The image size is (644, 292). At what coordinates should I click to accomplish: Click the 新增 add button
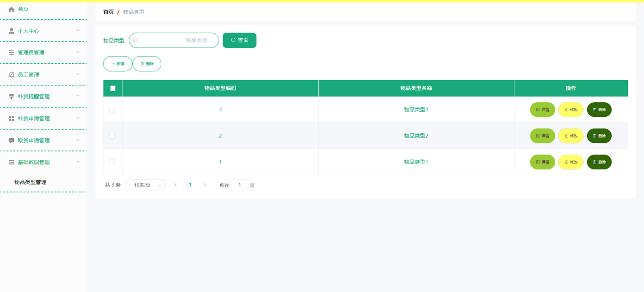click(118, 64)
